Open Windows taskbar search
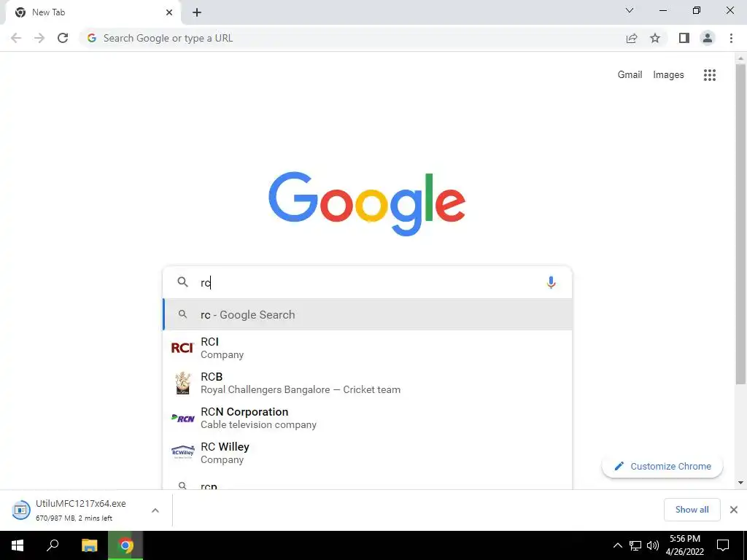This screenshot has height=560, width=747. [x=53, y=545]
